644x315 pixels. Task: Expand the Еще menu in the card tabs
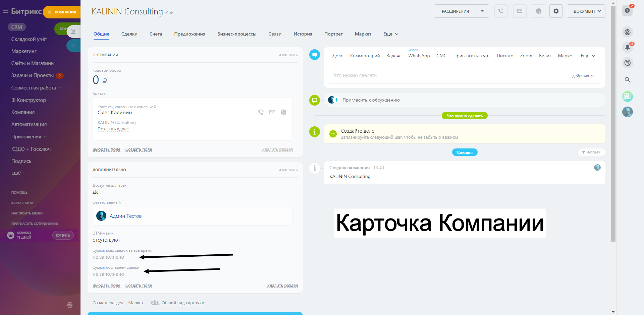[x=391, y=34]
